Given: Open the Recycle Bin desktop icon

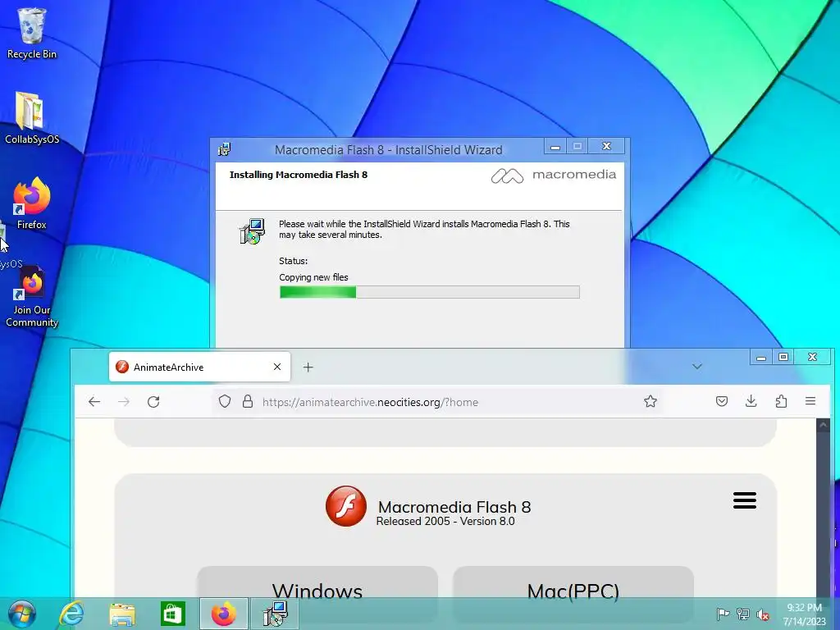Looking at the screenshot, I should [31, 33].
